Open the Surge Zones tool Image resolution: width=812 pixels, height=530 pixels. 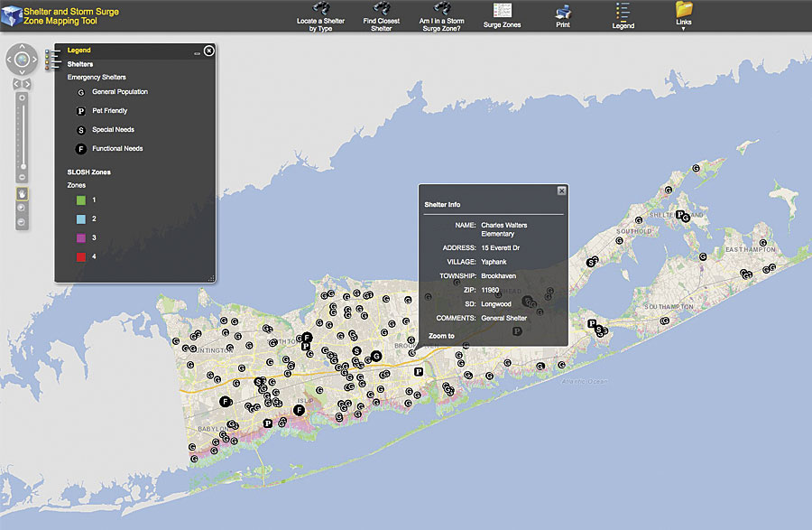click(x=502, y=15)
